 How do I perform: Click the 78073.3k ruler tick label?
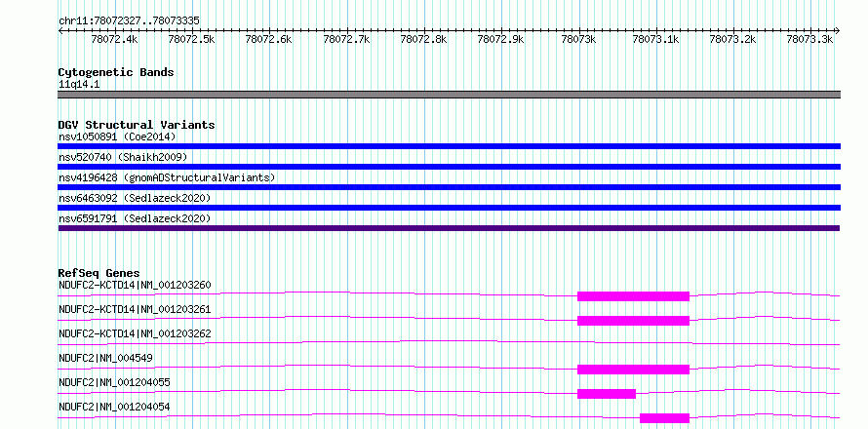point(809,39)
